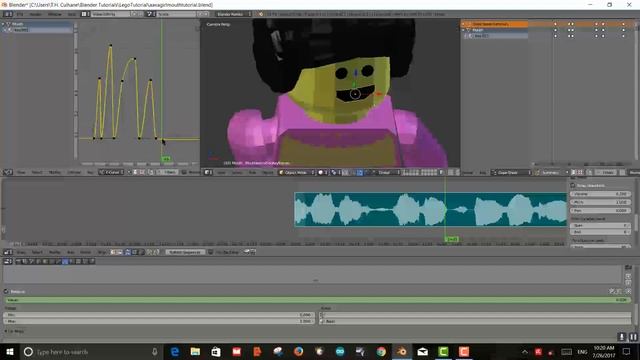Click the screen layout browse icon
Viewport: 640px width, 360px height.
[x=85, y=14]
